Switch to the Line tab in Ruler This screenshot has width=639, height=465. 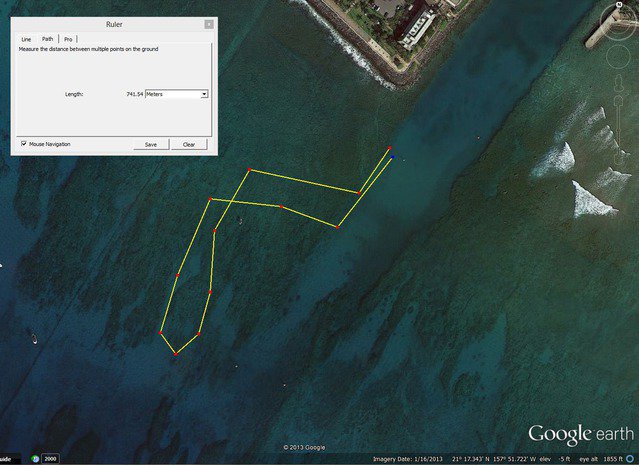tap(26, 39)
